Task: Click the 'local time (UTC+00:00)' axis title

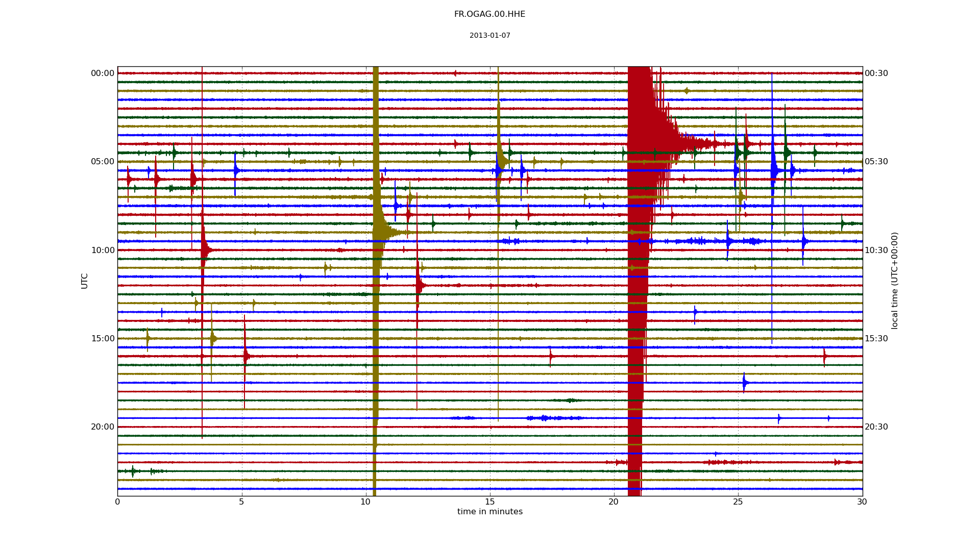Action: click(x=895, y=281)
